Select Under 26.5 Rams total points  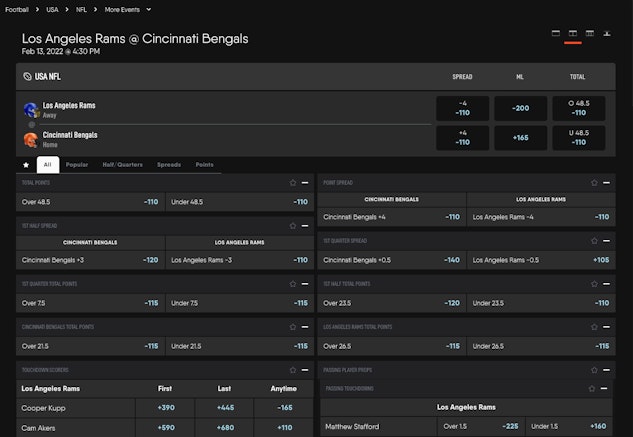tap(541, 346)
